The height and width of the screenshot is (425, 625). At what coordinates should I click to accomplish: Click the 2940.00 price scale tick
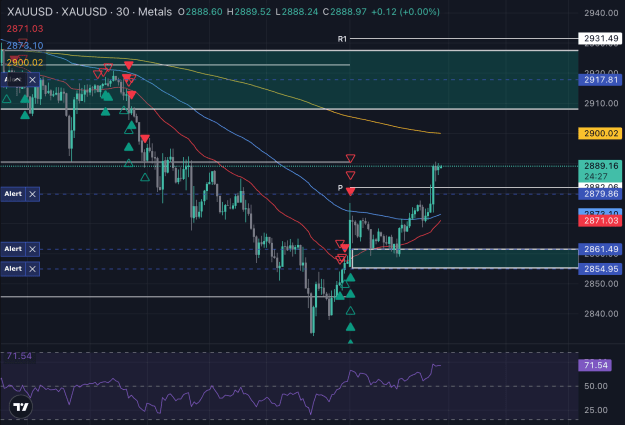pos(601,13)
